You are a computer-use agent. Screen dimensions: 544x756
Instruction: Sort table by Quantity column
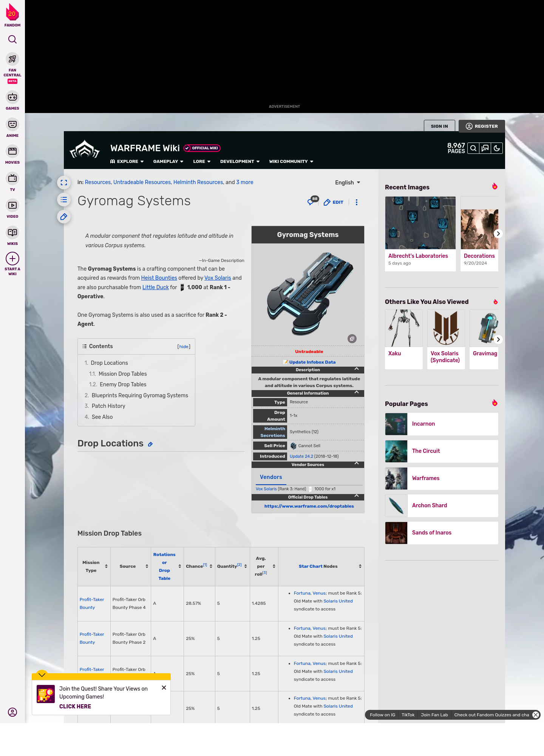pos(232,566)
